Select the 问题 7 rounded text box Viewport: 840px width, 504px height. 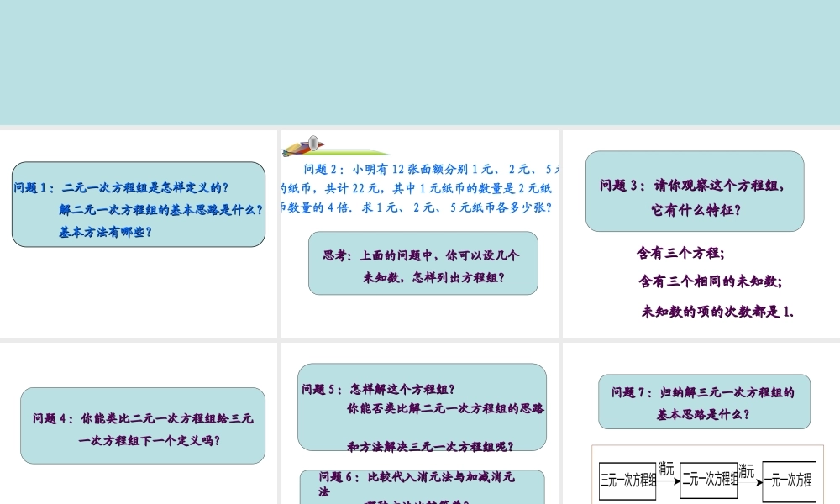click(704, 402)
